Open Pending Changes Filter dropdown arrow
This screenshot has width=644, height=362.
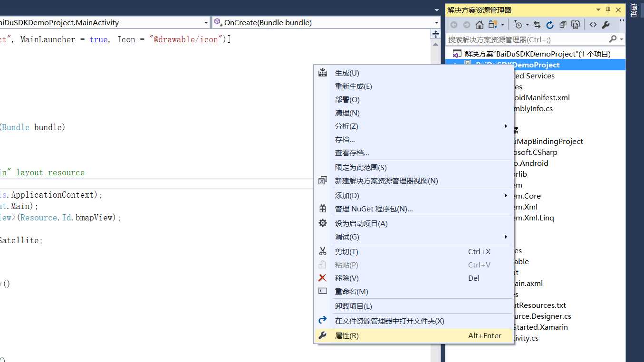click(527, 25)
